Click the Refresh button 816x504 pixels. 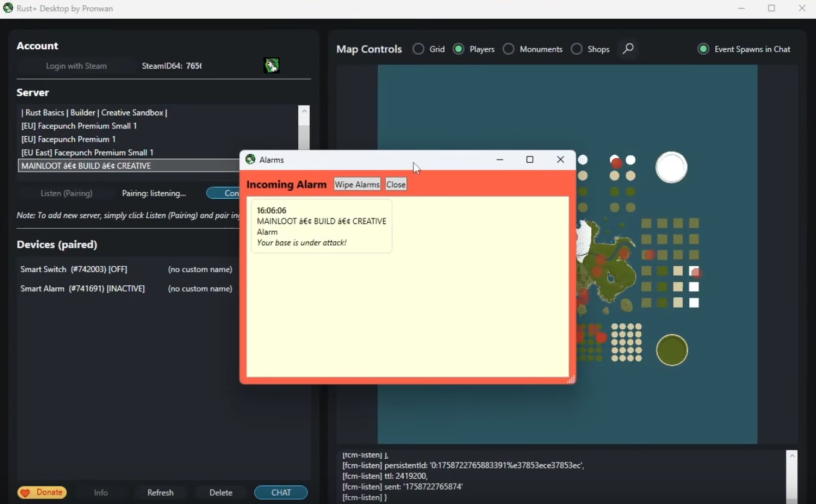pos(160,493)
